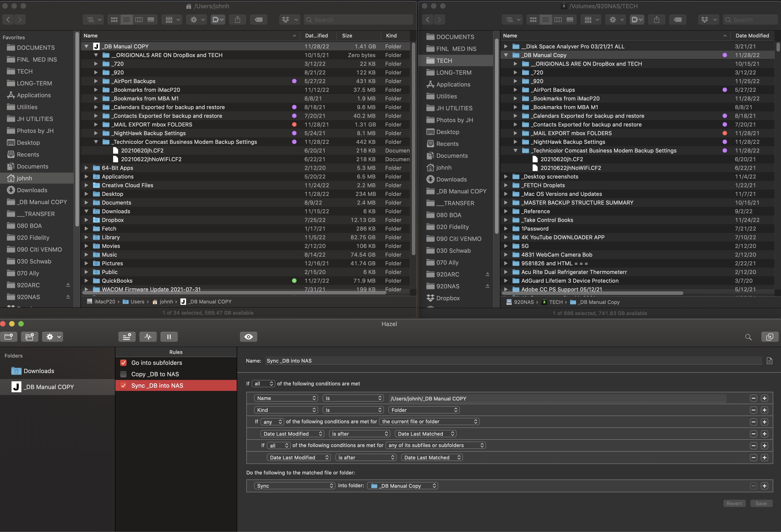Pause Hazel rules with the pause button
Image resolution: width=781 pixels, height=532 pixels.
(169, 337)
